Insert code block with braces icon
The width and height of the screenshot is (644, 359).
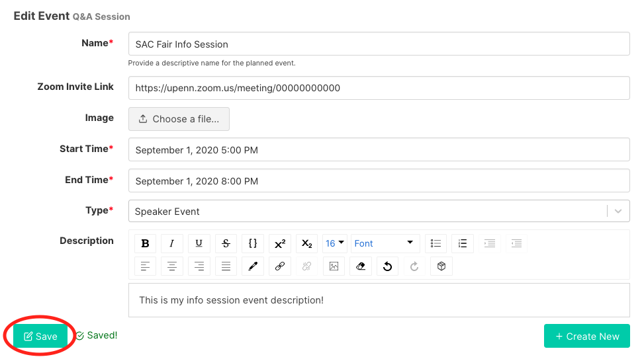point(253,243)
